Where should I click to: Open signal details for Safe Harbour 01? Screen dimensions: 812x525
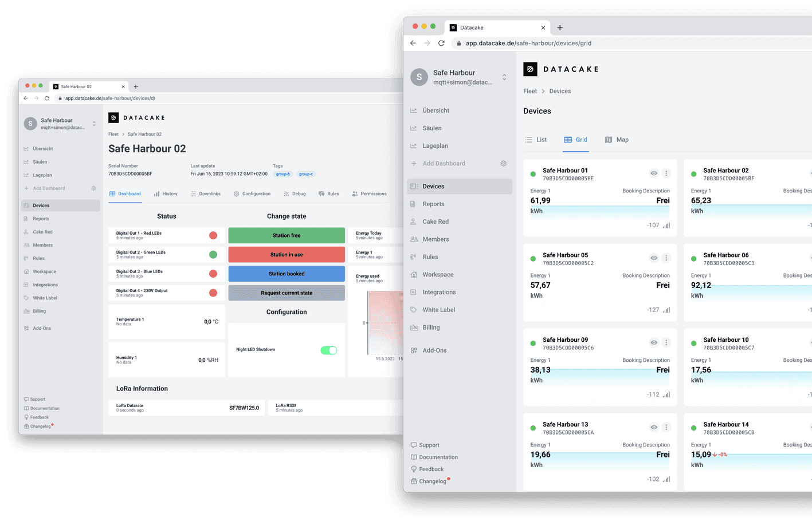tap(666, 226)
